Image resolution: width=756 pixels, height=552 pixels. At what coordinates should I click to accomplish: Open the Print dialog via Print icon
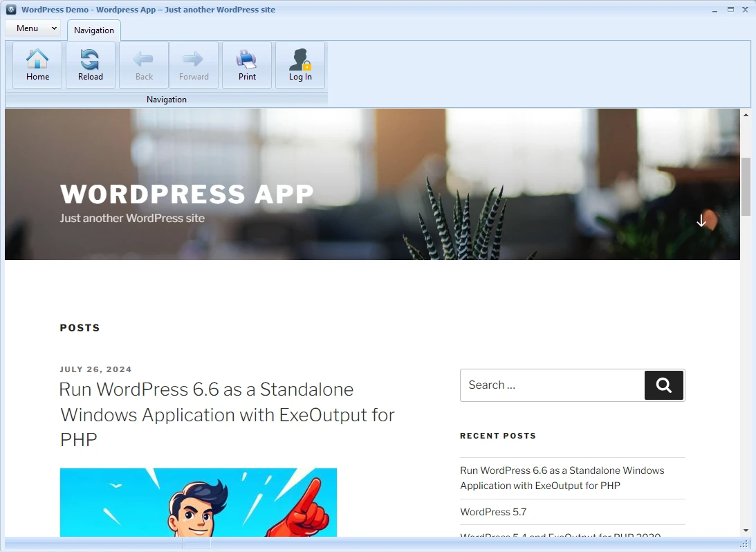(x=247, y=65)
